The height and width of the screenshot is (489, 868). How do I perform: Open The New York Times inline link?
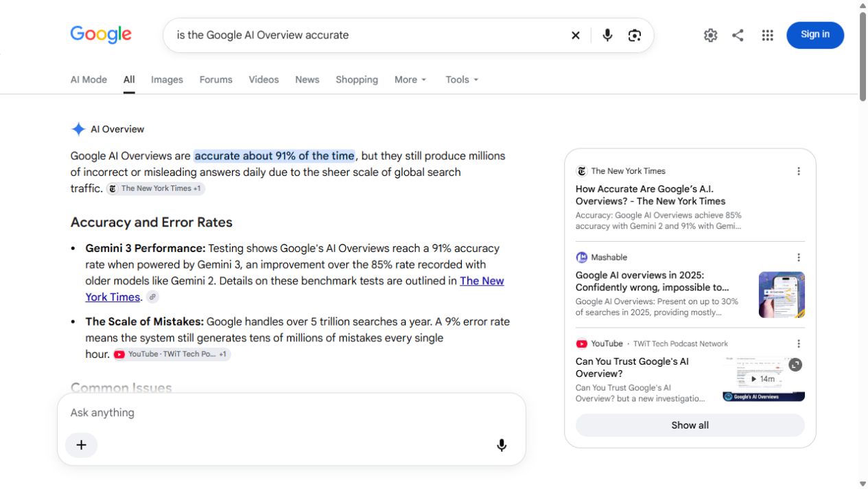pos(482,281)
